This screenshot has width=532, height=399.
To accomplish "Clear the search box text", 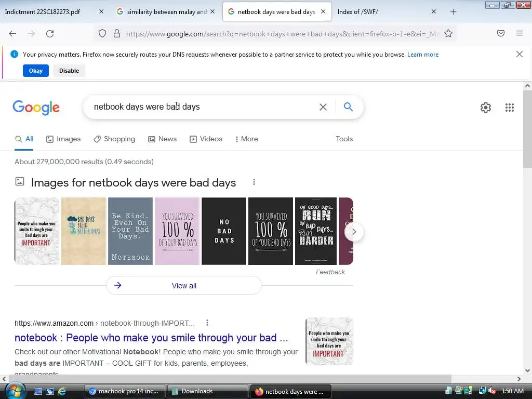I will click(323, 107).
